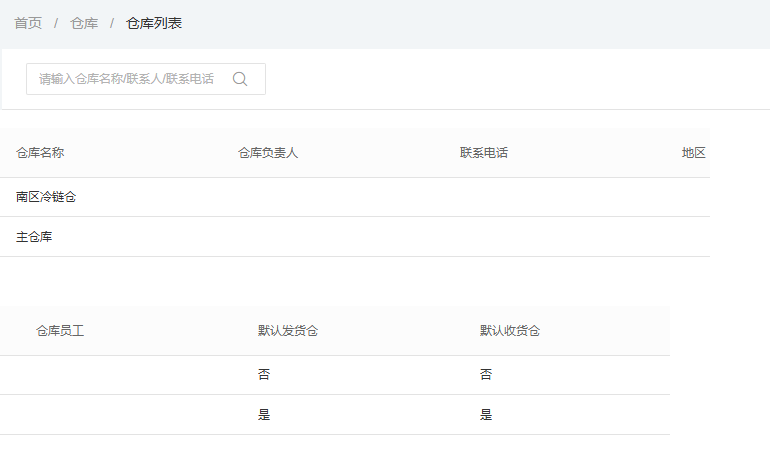Click 仓库列表 breadcrumb text

(x=154, y=23)
